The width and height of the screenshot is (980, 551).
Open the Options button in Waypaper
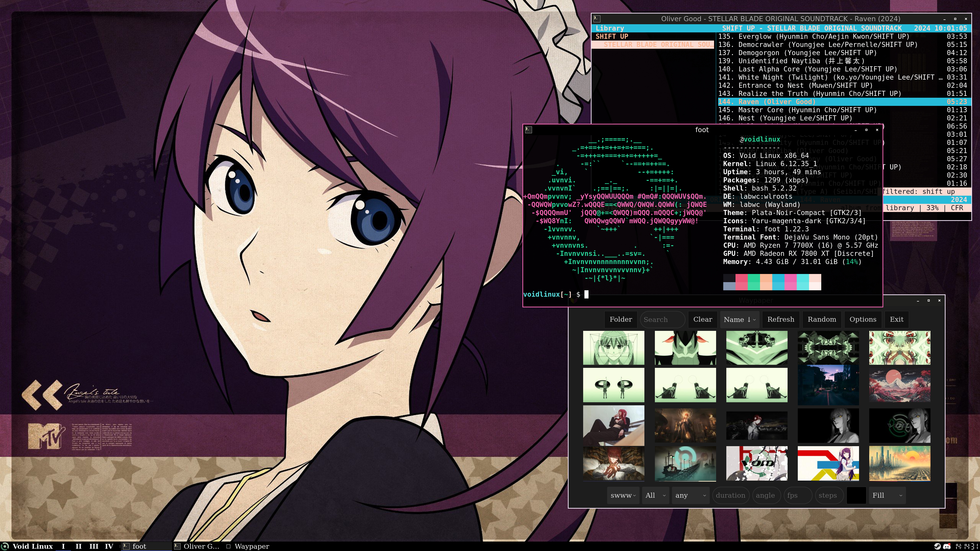[863, 319]
